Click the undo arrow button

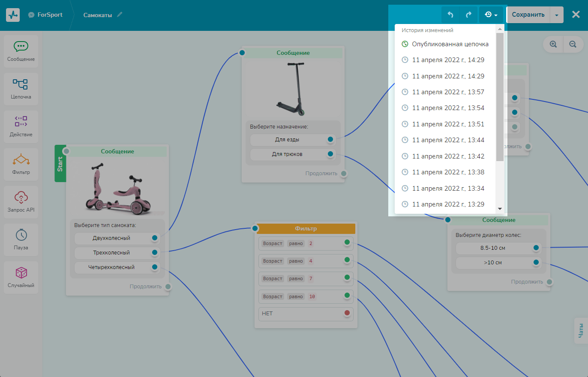(450, 15)
